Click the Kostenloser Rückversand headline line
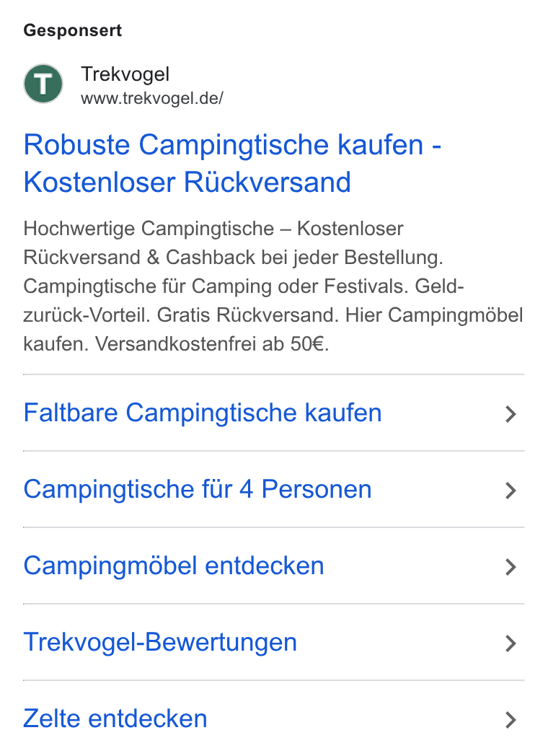The image size is (548, 756). pyautogui.click(x=187, y=183)
